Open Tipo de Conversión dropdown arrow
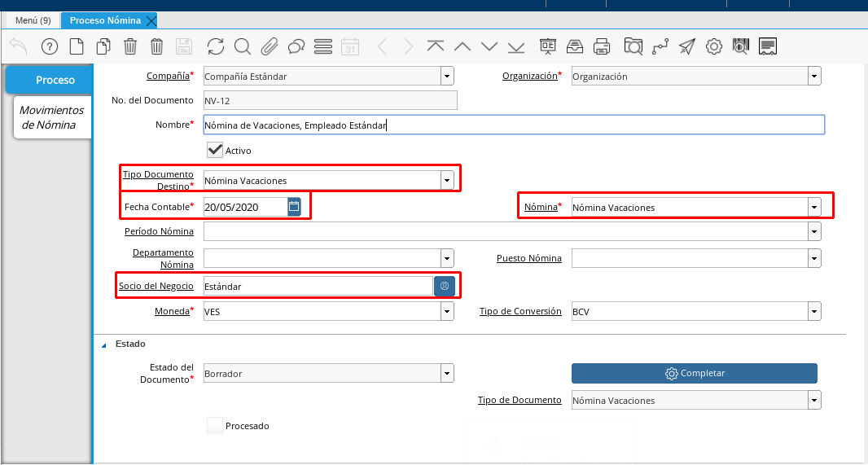868x465 pixels. coord(814,311)
